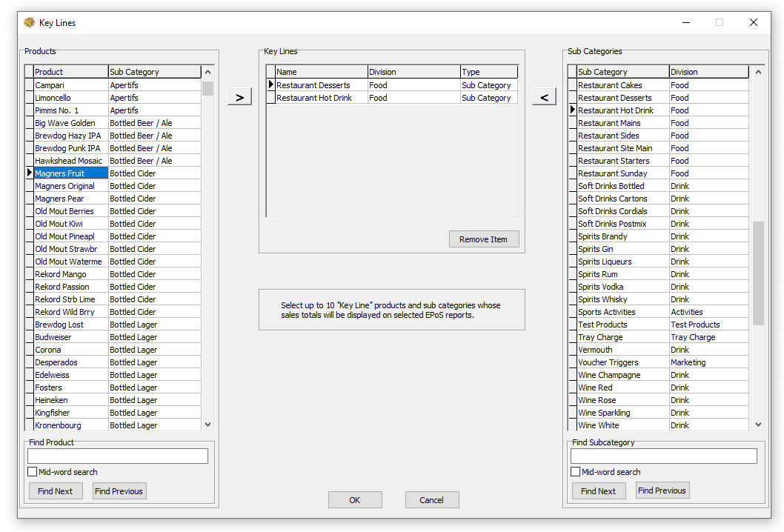
Task: Click the Sub Category column header in Products
Action: pyautogui.click(x=154, y=72)
